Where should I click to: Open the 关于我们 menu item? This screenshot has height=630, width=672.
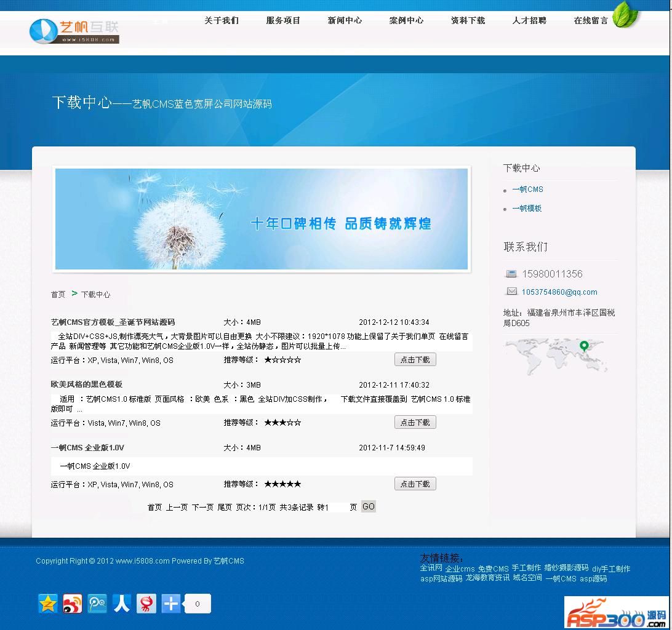[x=222, y=20]
